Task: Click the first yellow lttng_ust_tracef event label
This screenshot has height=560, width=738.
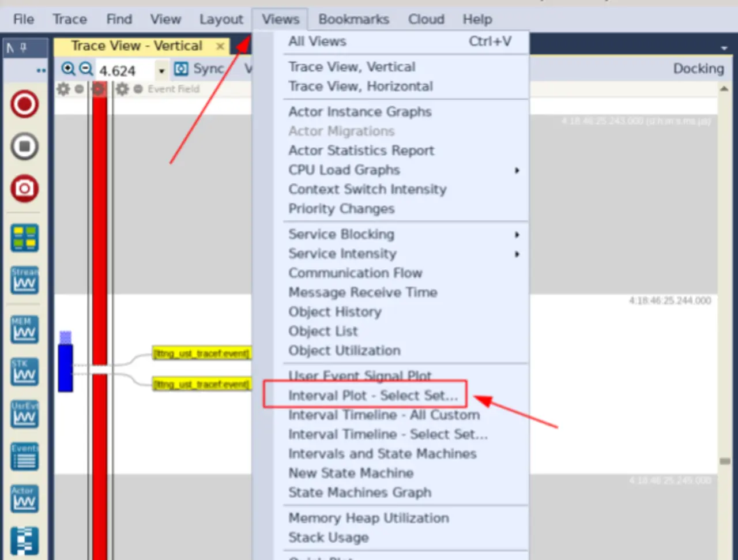Action: coord(201,354)
